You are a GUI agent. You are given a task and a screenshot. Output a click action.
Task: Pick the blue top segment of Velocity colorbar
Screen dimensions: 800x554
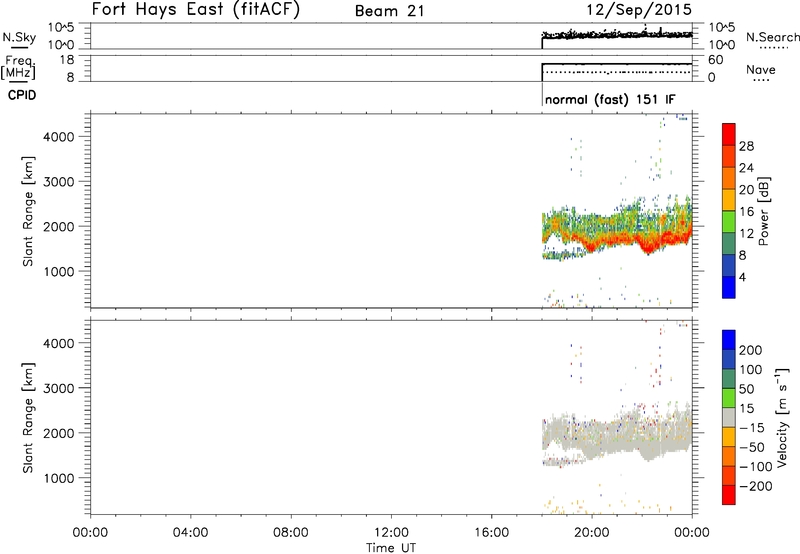pos(729,340)
